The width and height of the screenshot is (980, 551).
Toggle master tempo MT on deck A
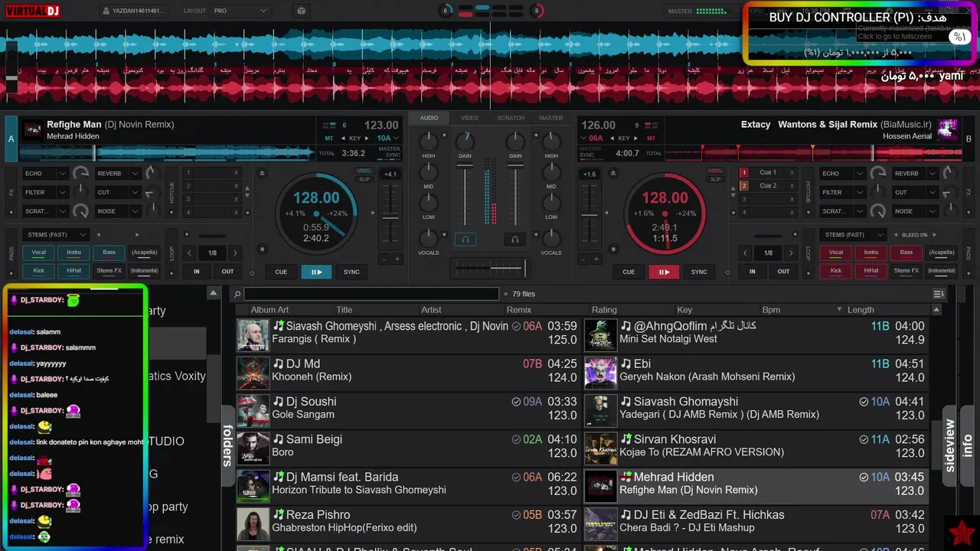(x=329, y=139)
